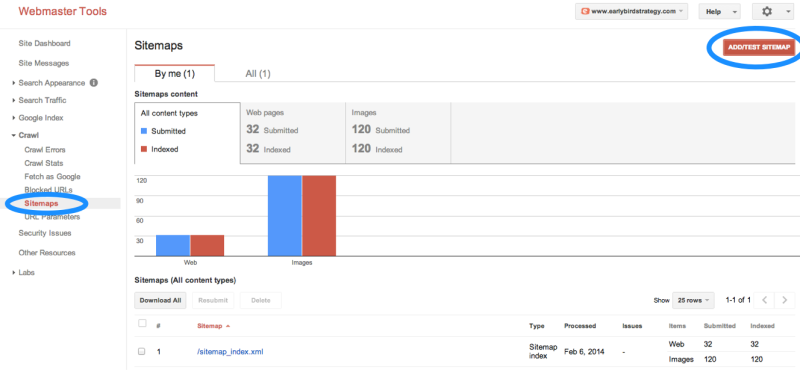Click the Search Appearance info icon

(93, 83)
